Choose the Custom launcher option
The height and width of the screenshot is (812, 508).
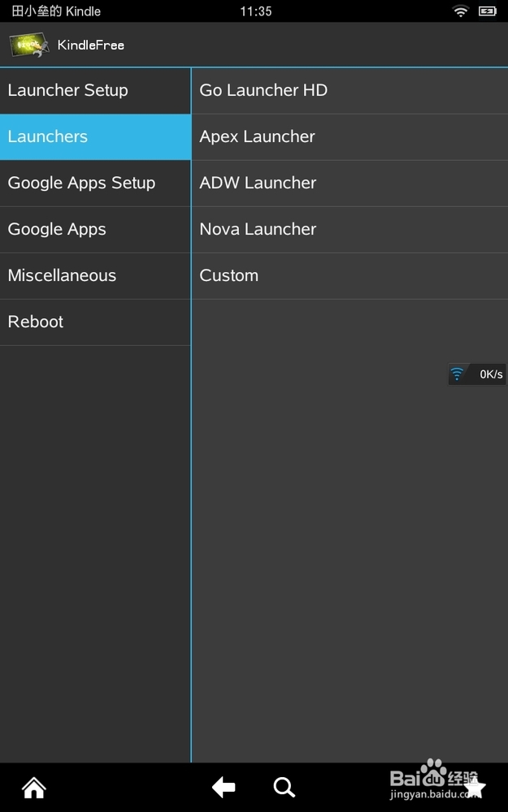tap(350, 275)
